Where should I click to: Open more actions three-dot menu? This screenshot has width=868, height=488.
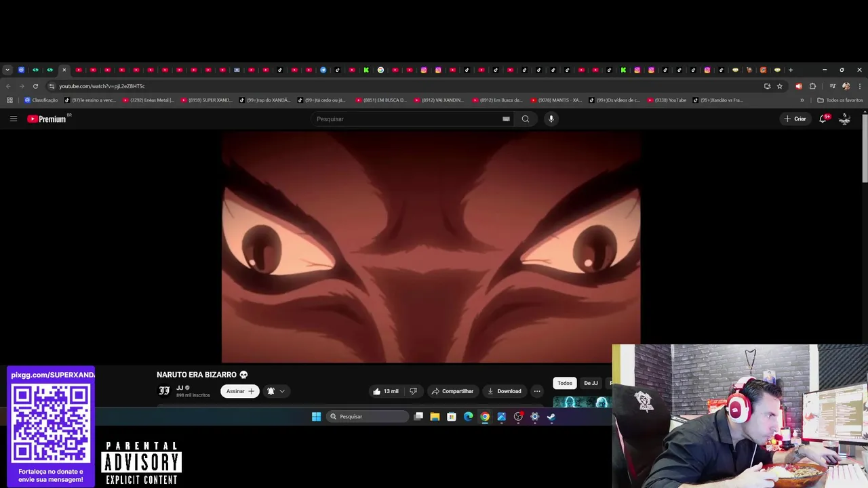click(x=537, y=391)
